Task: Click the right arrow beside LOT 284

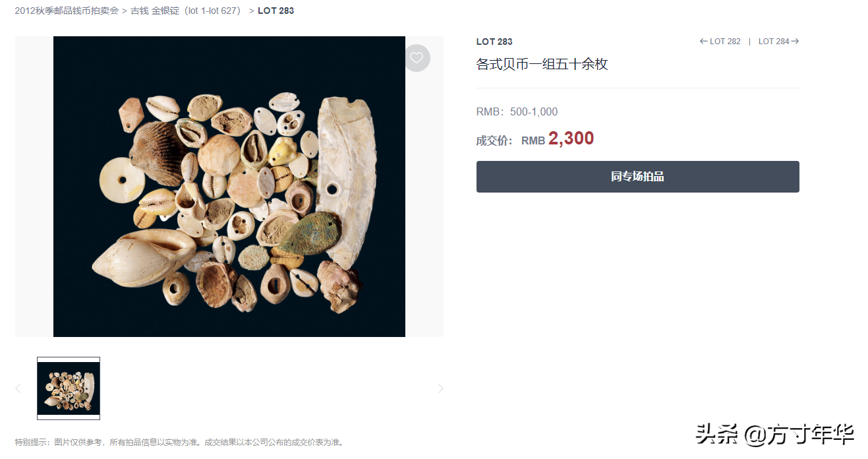Action: point(795,41)
